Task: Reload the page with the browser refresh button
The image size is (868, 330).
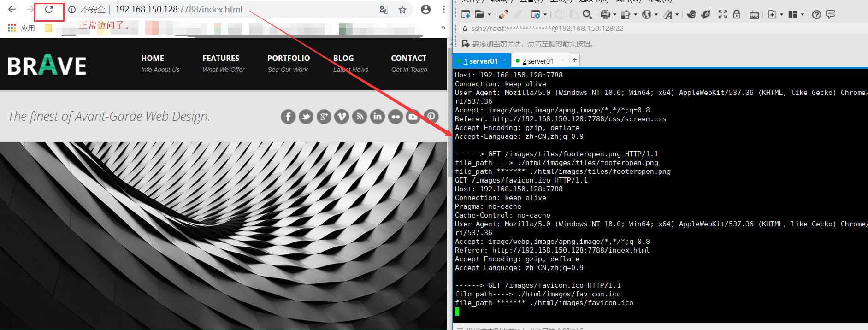Action: [49, 10]
